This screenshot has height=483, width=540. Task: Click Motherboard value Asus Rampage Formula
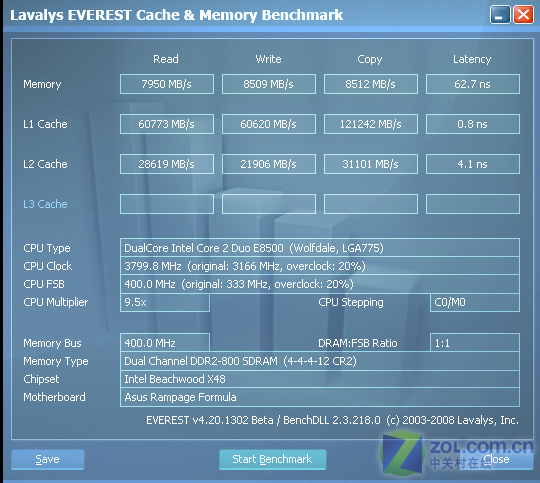coord(320,397)
